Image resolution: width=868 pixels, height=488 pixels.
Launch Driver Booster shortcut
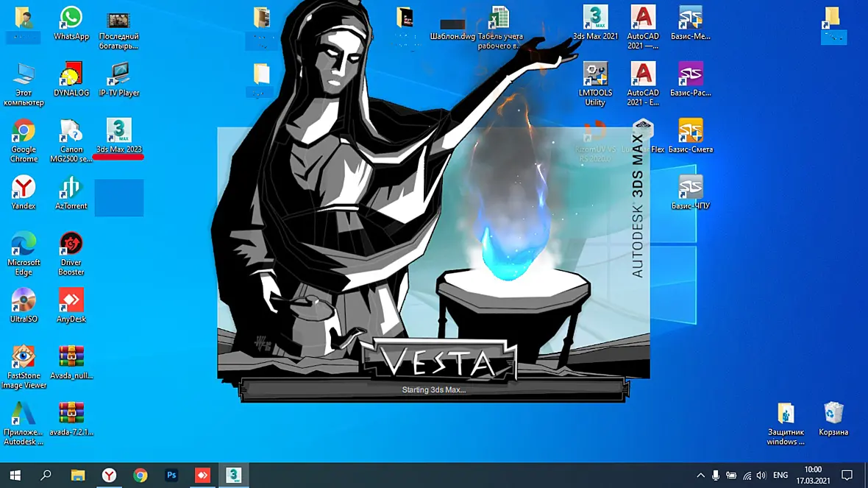pos(71,254)
